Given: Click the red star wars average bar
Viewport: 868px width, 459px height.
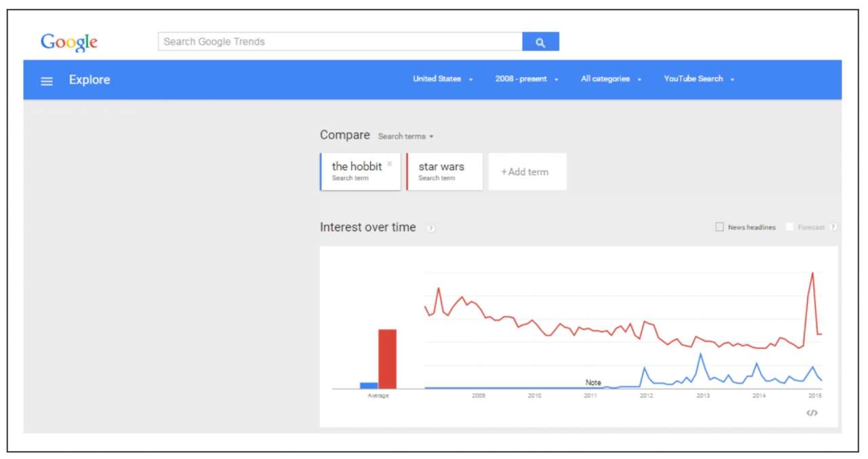Looking at the screenshot, I should [387, 359].
